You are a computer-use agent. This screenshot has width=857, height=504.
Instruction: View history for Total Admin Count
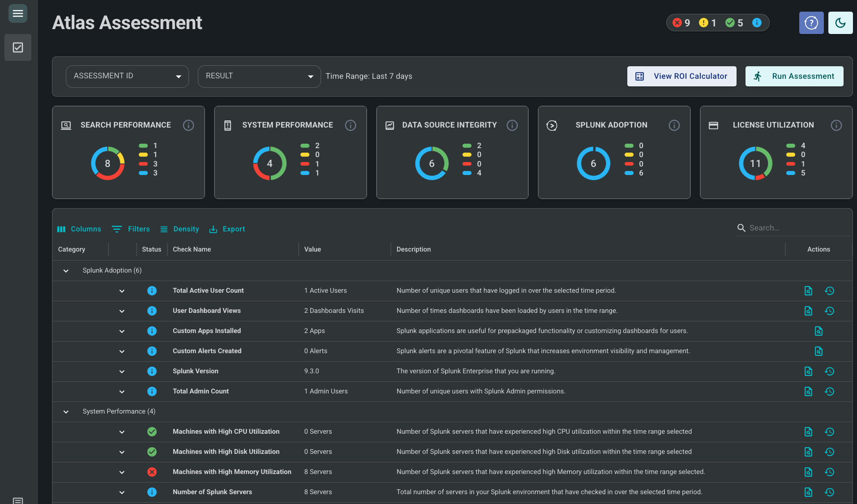click(829, 392)
